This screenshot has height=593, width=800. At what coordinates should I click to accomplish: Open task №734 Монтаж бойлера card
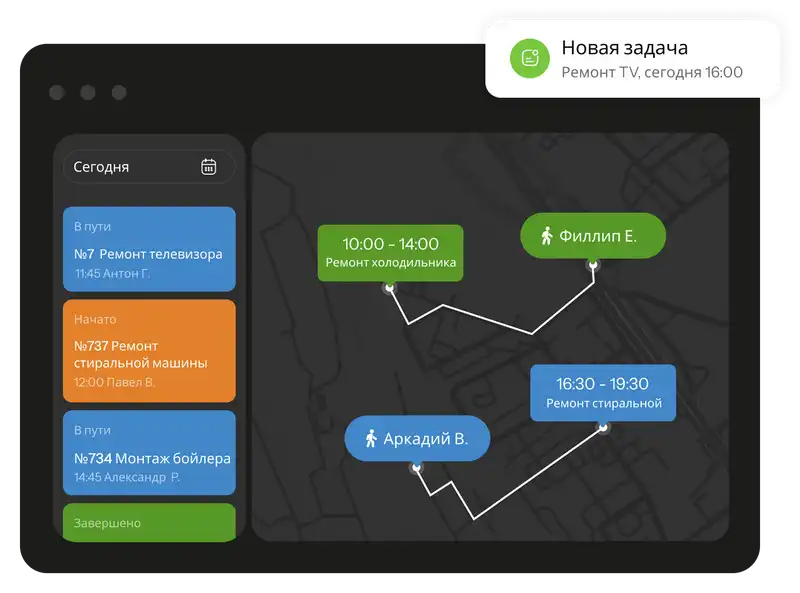pyautogui.click(x=148, y=452)
